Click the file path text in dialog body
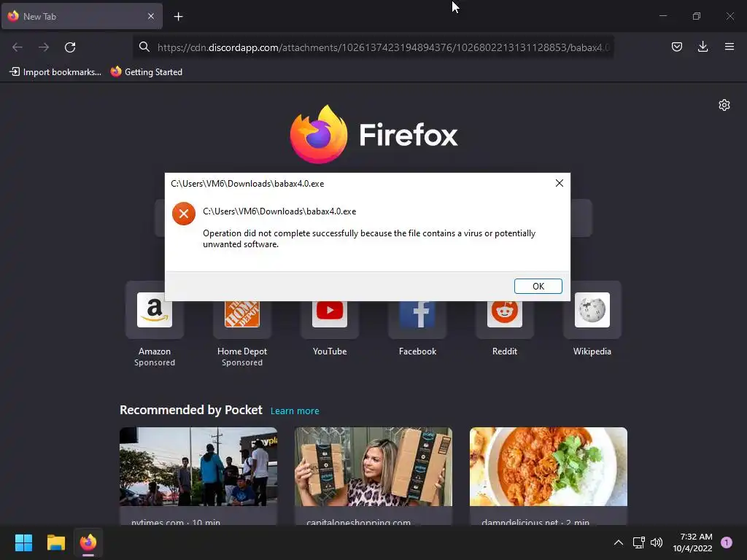The width and height of the screenshot is (747, 560). point(279,211)
